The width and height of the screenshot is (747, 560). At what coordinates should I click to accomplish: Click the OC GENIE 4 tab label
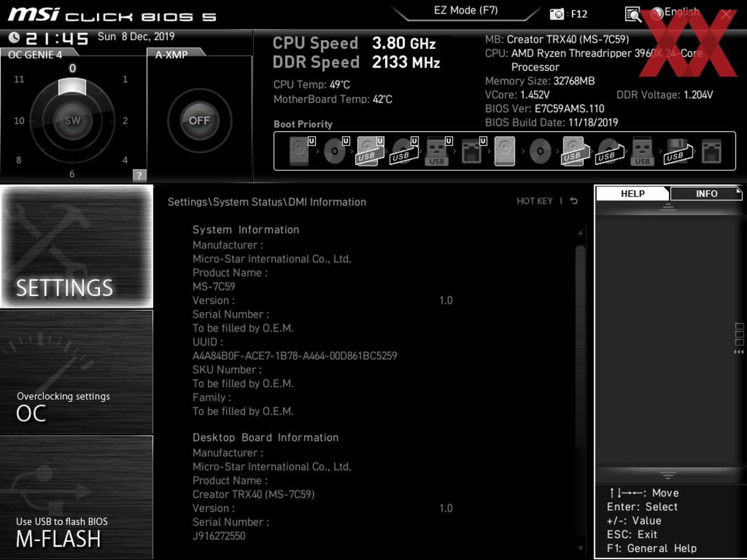pyautogui.click(x=35, y=54)
